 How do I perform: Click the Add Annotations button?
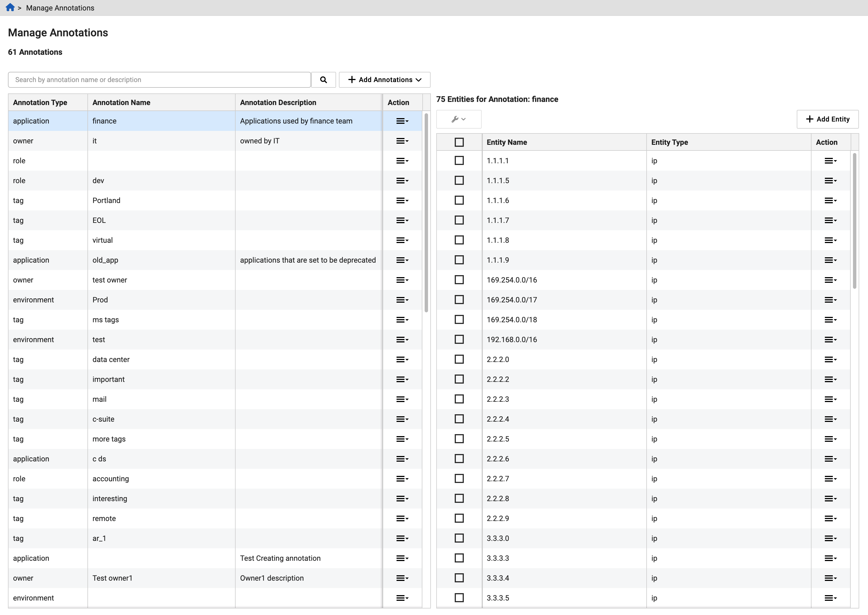[382, 80]
